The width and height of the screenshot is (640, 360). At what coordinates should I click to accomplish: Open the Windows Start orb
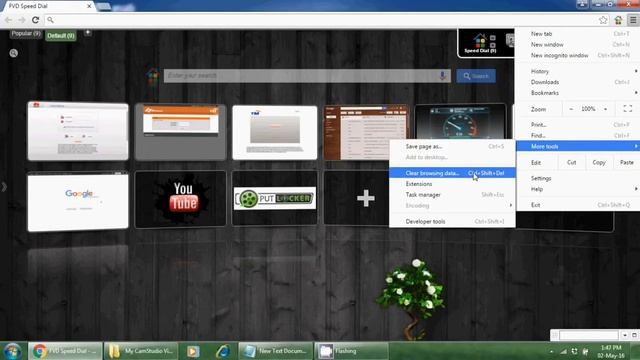[13, 351]
